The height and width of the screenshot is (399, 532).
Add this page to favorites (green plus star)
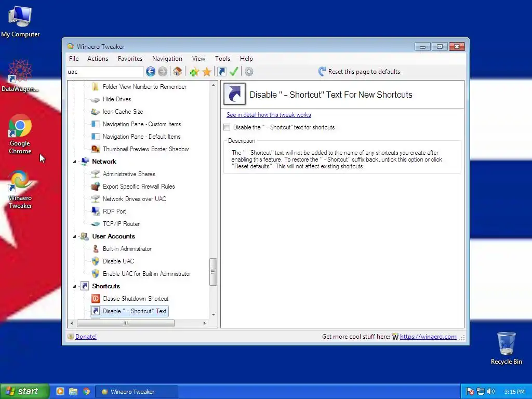coord(194,72)
